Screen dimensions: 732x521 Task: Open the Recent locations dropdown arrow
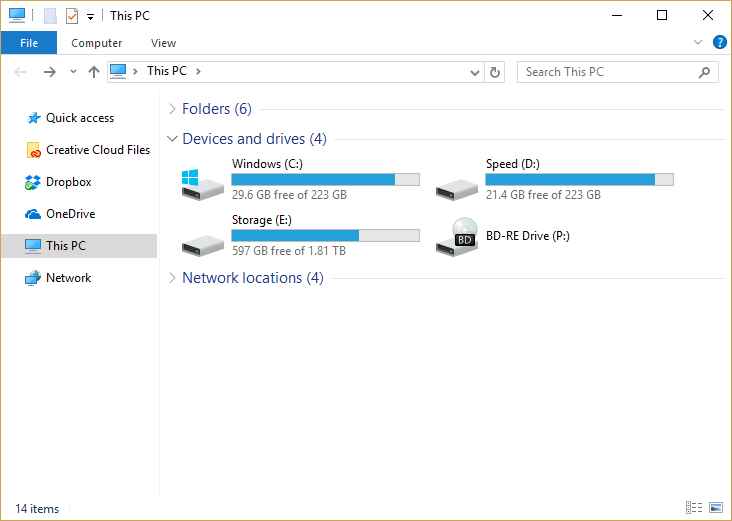point(73,72)
